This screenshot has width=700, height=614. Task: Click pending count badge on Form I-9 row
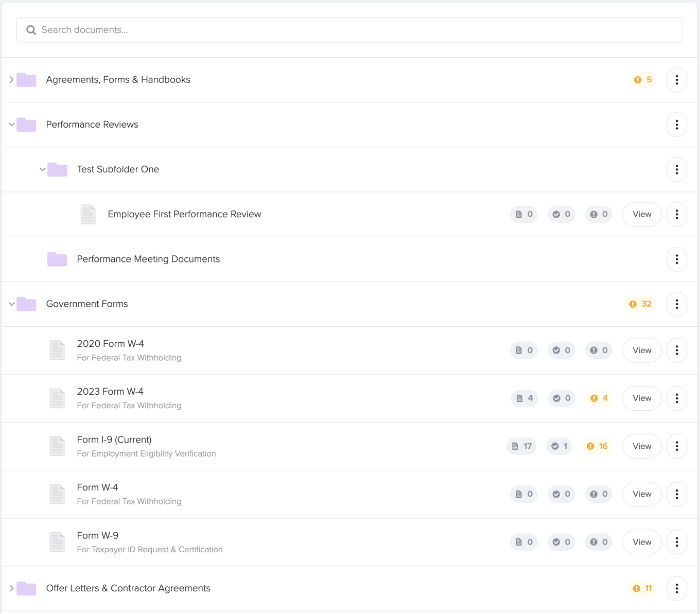[x=597, y=446]
